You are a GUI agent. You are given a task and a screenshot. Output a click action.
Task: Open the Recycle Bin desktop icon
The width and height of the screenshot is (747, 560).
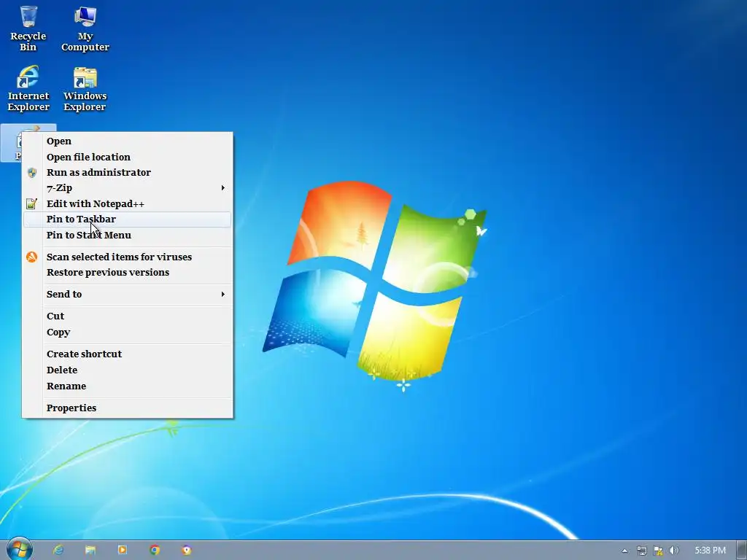point(28,28)
